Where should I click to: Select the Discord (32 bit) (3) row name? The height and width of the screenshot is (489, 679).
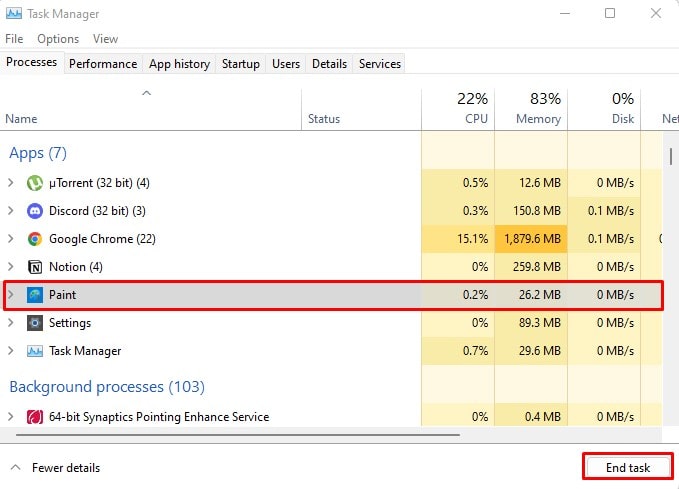tap(97, 211)
